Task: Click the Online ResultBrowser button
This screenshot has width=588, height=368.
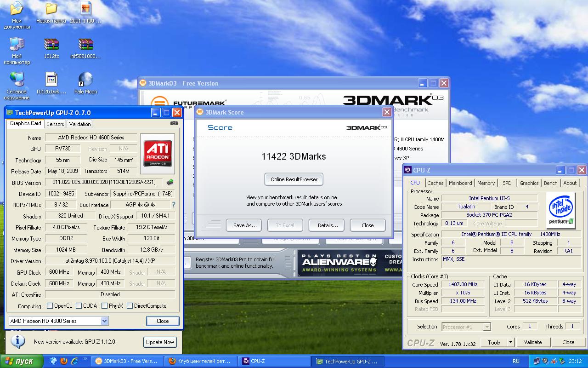Action: tap(294, 179)
